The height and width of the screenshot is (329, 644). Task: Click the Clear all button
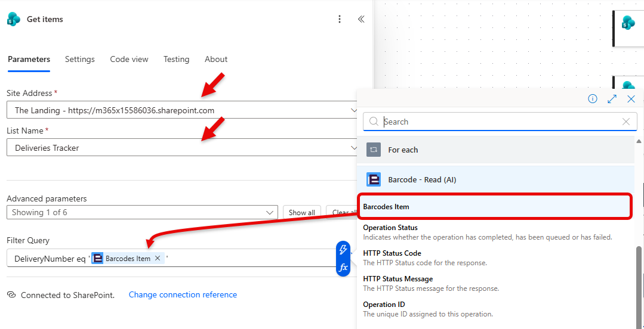pyautogui.click(x=343, y=213)
